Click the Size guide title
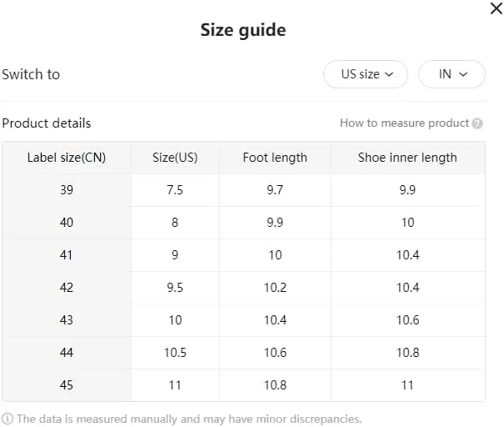504x427 pixels. pyautogui.click(x=243, y=30)
